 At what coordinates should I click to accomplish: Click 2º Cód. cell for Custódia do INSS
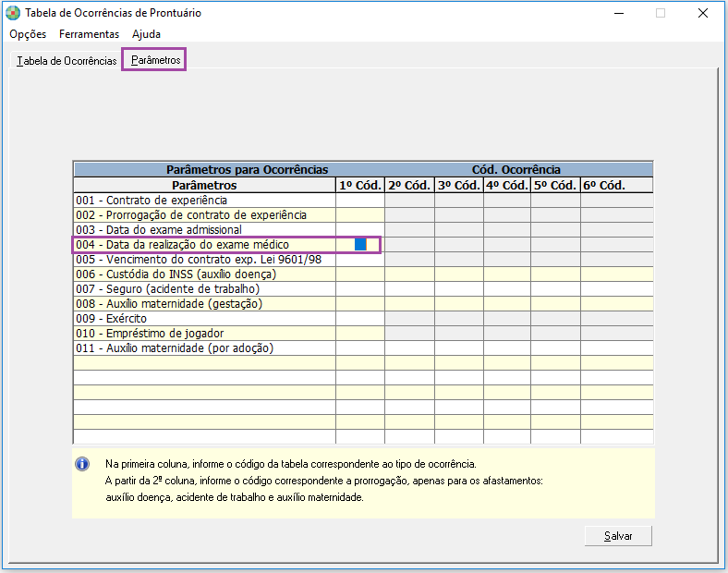pyautogui.click(x=409, y=274)
